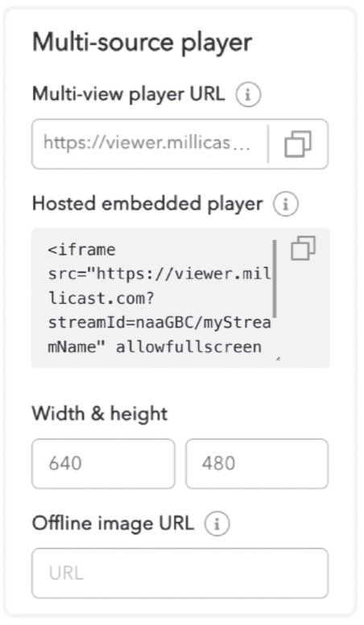This screenshot has width=364, height=625.
Task: Click the Width & height label
Action: pos(100,414)
